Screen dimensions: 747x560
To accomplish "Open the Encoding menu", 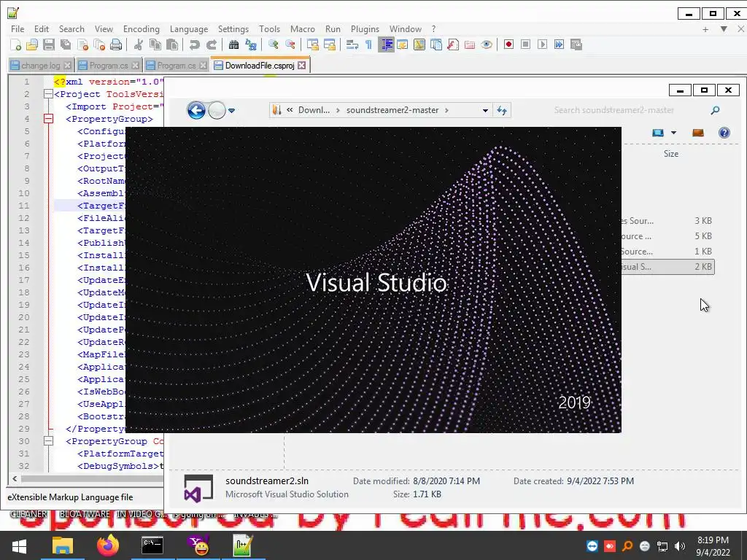I will click(x=141, y=29).
